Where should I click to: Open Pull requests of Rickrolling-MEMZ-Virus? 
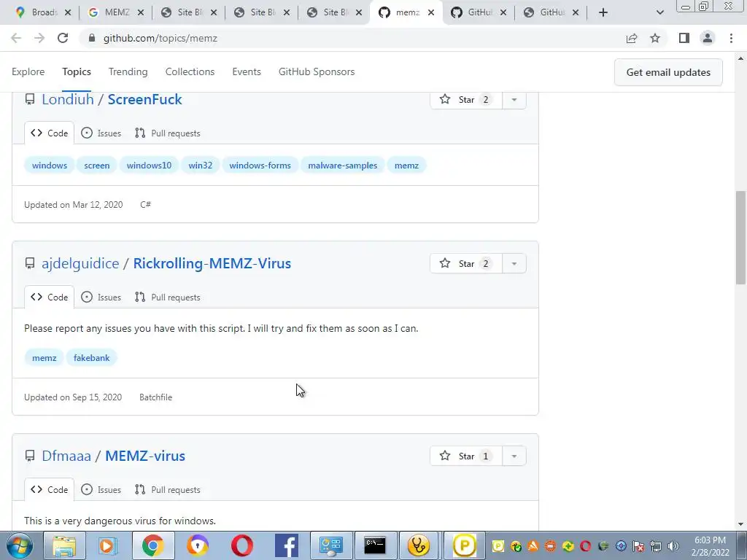(168, 297)
